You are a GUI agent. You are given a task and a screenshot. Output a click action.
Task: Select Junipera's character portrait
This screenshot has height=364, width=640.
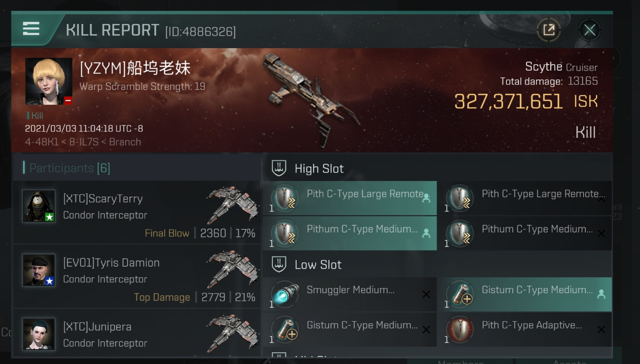click(39, 334)
